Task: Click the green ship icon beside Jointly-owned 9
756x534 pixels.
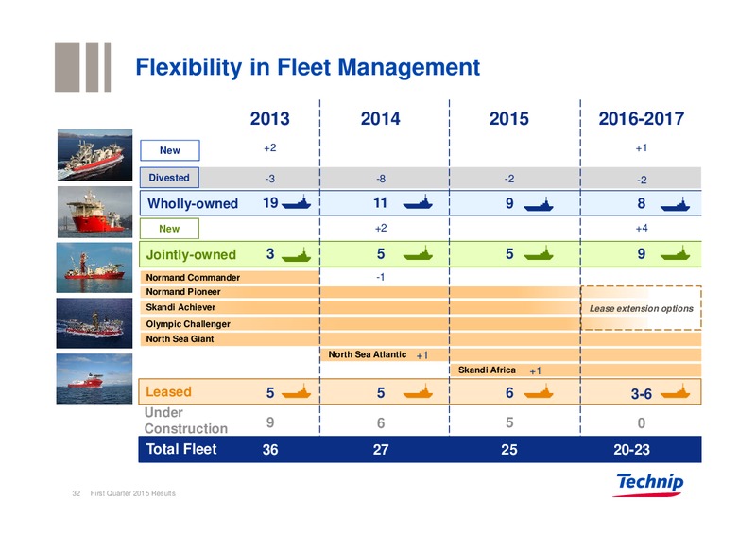Action: [675, 253]
